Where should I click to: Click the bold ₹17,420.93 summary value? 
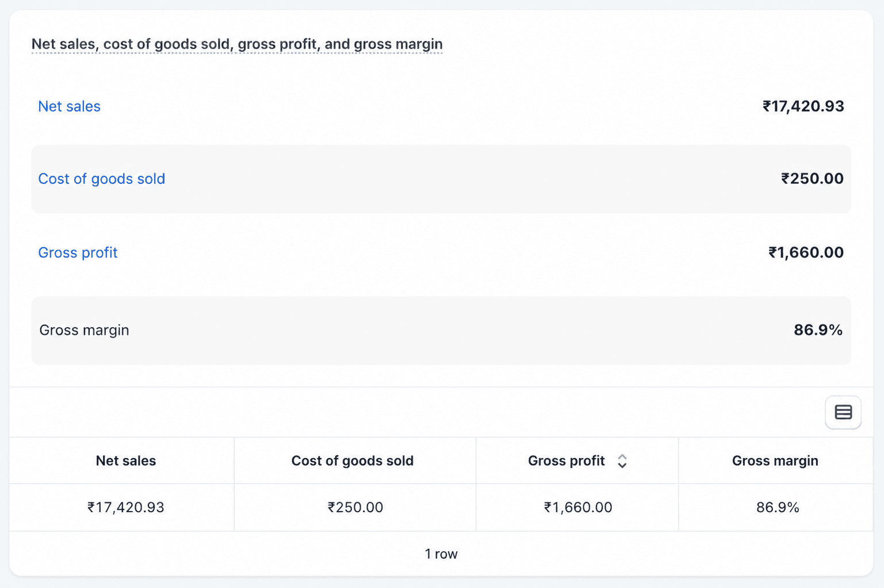(x=803, y=106)
